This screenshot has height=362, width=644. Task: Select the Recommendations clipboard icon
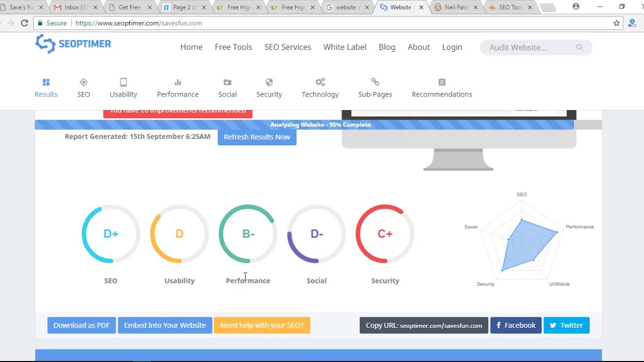(x=442, y=82)
